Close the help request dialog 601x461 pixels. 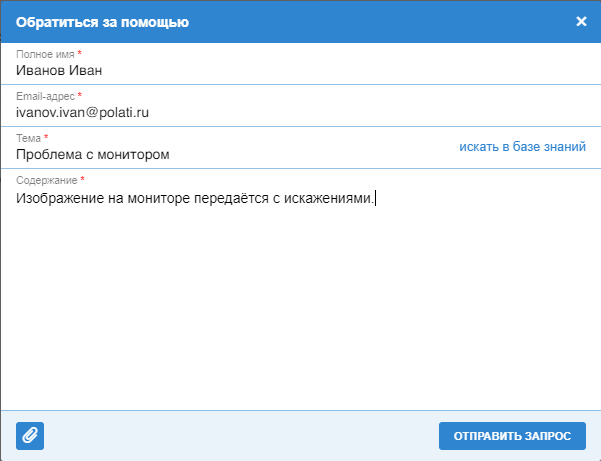[581, 21]
